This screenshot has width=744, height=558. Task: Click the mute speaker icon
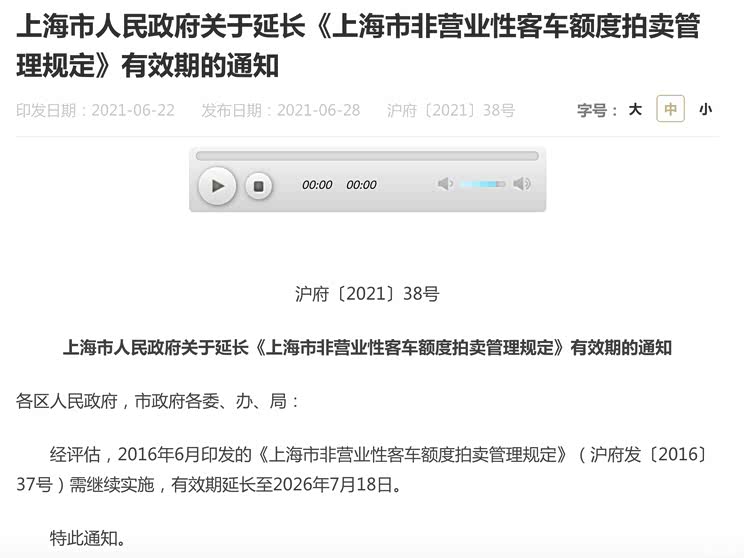point(445,184)
